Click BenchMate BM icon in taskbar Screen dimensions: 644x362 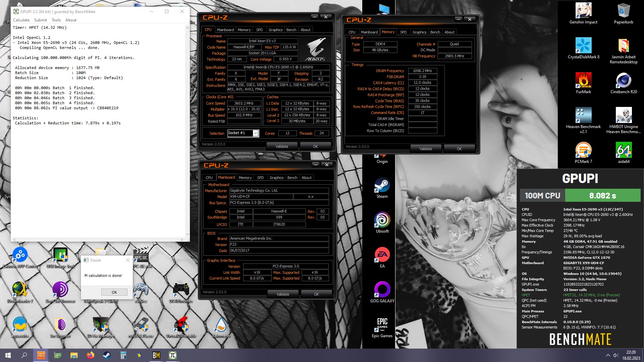tap(156, 355)
